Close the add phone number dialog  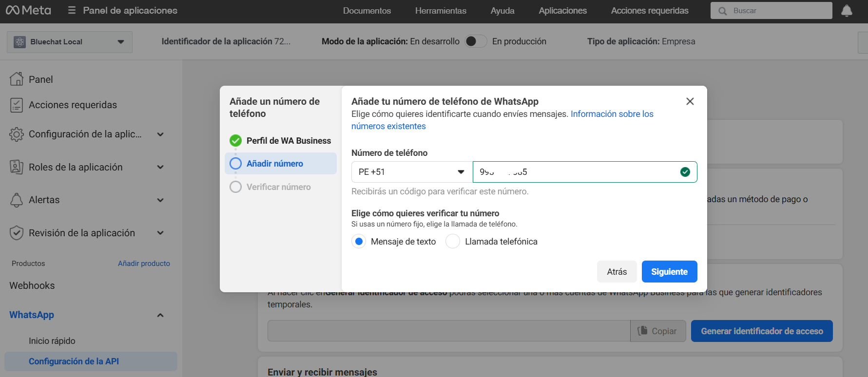[690, 101]
